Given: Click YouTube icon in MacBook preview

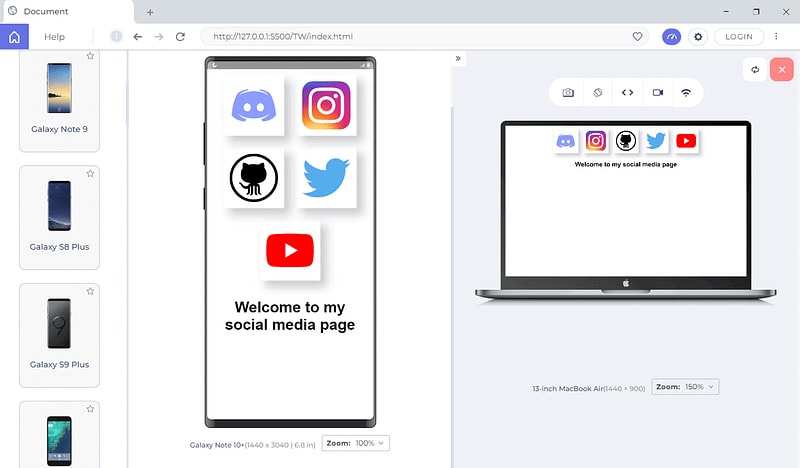Looking at the screenshot, I should coord(686,141).
